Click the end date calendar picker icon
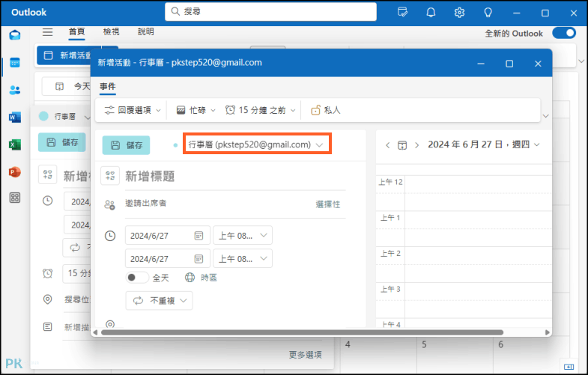 [198, 259]
